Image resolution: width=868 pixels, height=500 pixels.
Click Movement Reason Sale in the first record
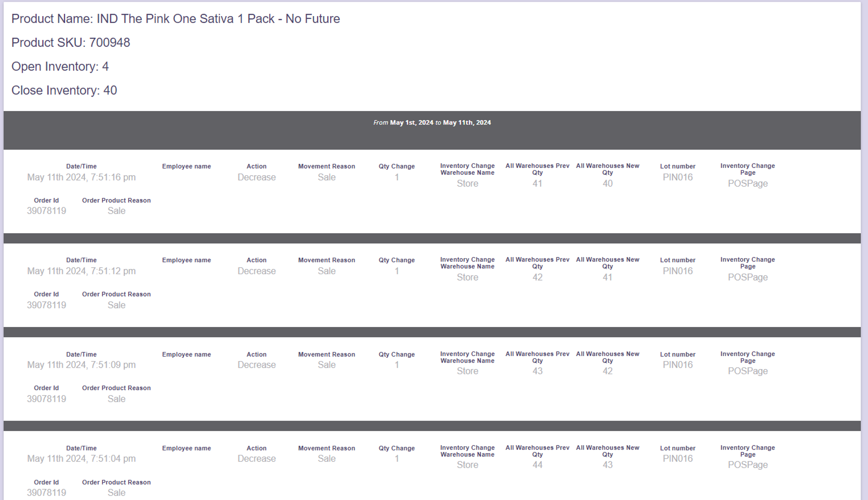click(326, 177)
